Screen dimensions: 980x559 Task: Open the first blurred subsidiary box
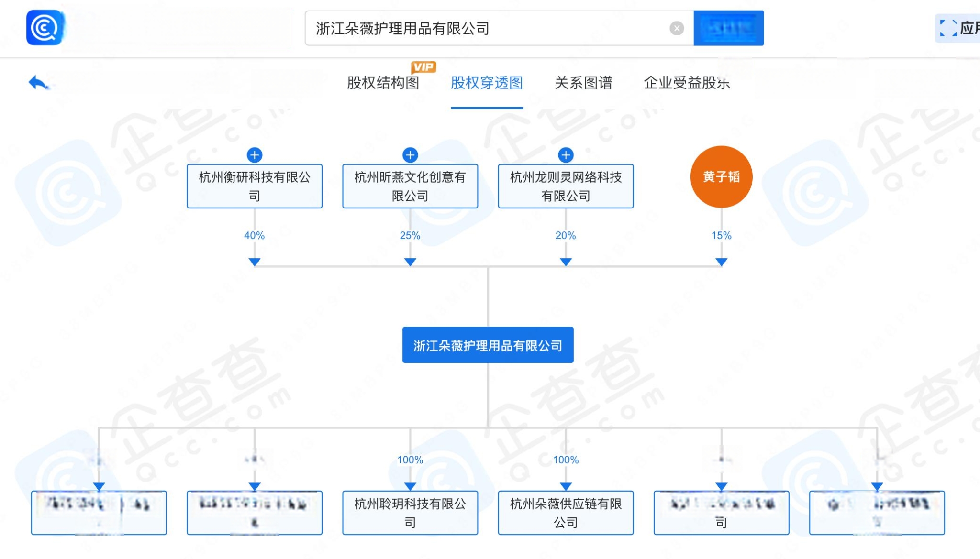[x=99, y=513]
